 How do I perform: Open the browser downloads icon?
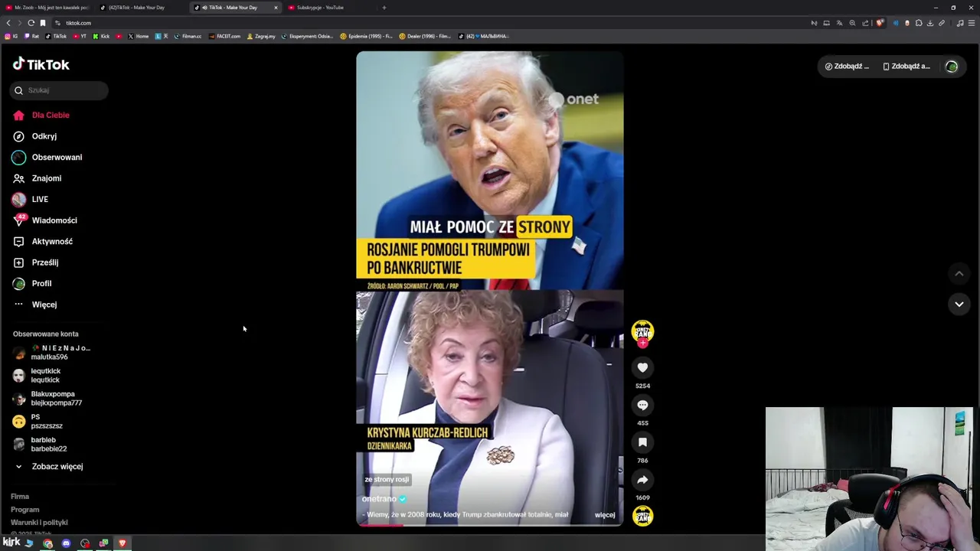930,23
